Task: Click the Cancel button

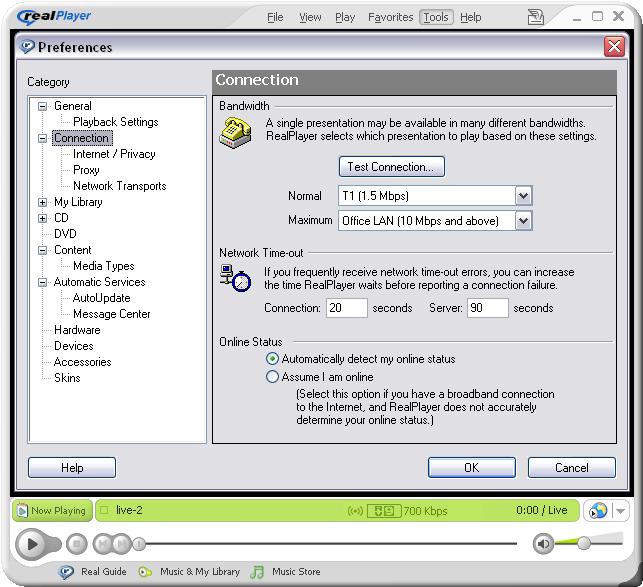Action: coord(572,468)
